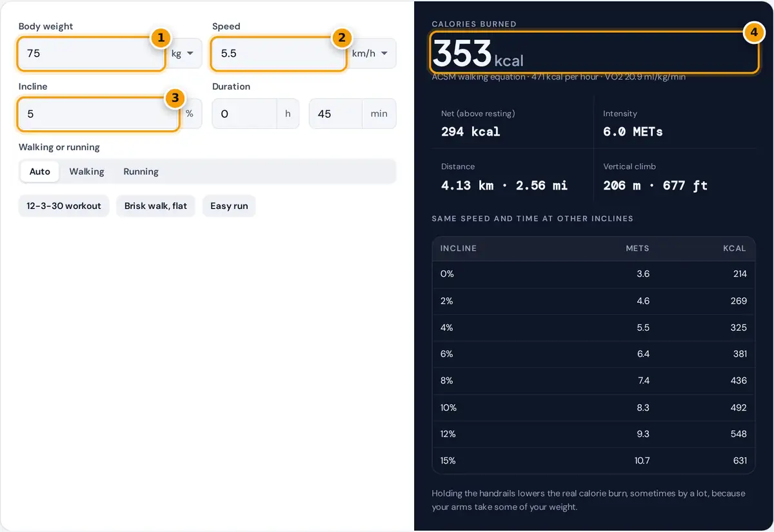The image size is (774, 532).
Task: Click the 631 kcal table cell
Action: coord(739,460)
